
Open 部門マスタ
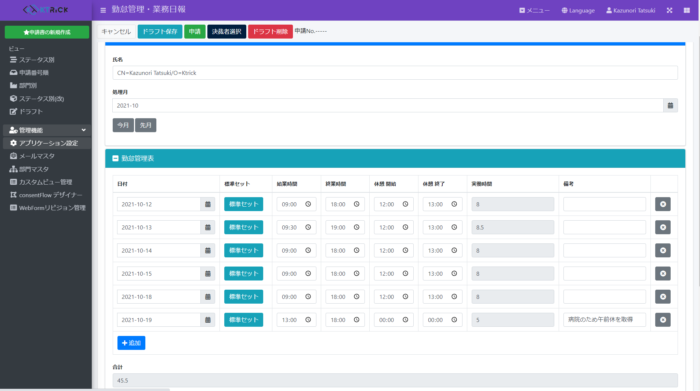29,169
